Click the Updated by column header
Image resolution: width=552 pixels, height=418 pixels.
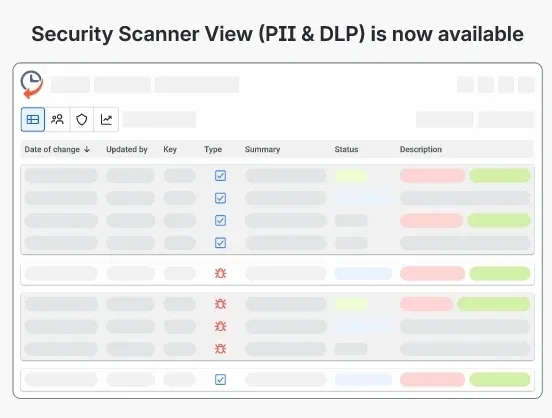127,149
